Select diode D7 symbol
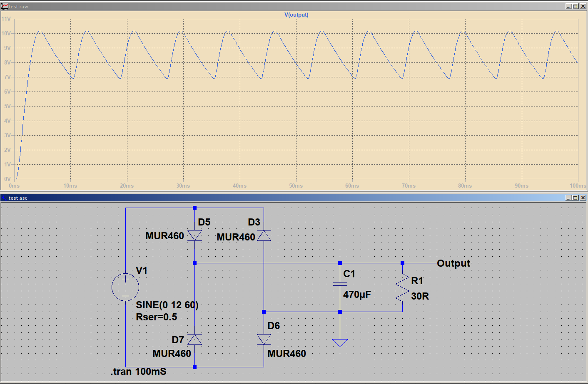The width and height of the screenshot is (588, 384). (194, 339)
